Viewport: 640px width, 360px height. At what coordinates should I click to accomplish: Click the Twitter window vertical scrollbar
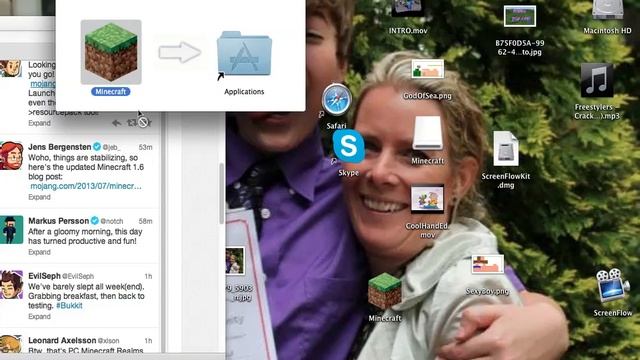click(222, 193)
